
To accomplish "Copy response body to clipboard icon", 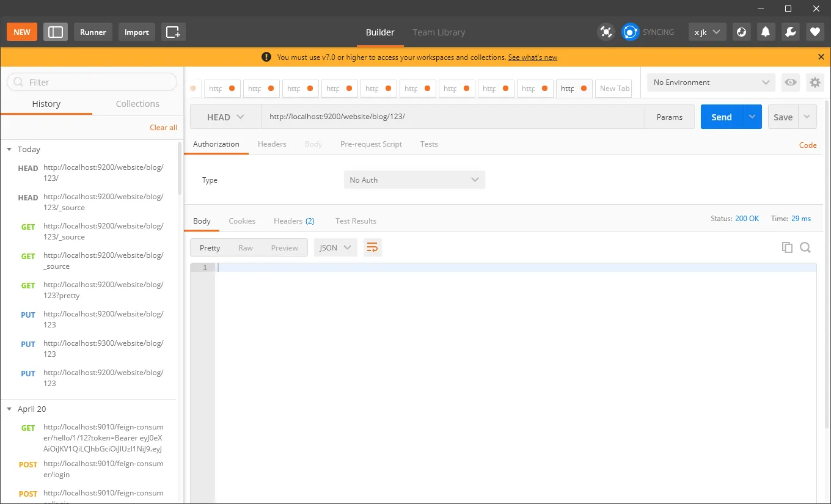I will pyautogui.click(x=787, y=247).
